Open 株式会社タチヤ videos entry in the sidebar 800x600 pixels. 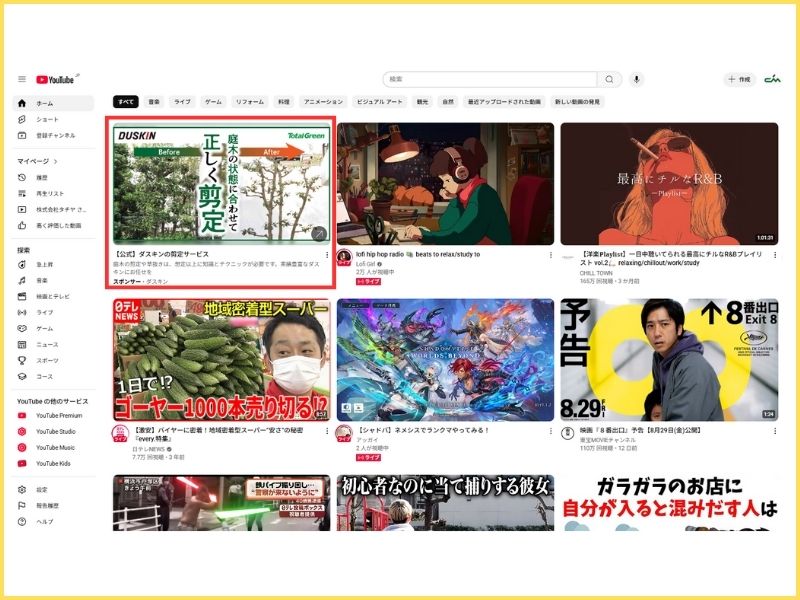pos(53,209)
